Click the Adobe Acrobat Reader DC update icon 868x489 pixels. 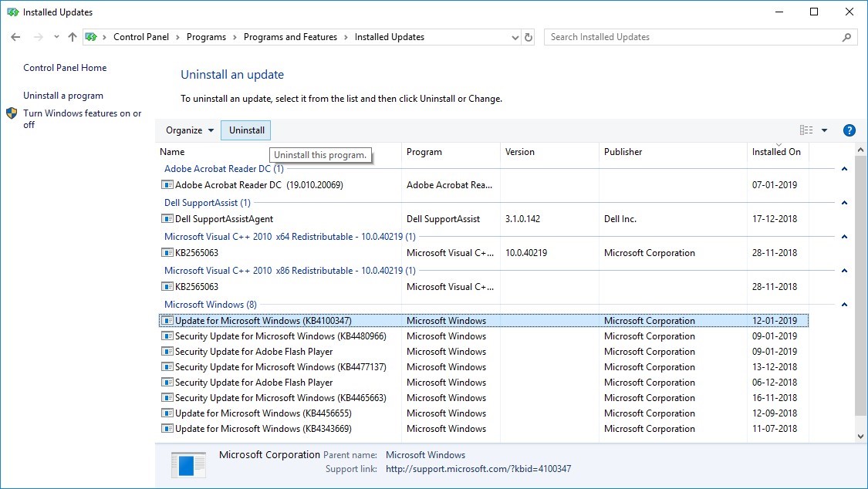[167, 185]
